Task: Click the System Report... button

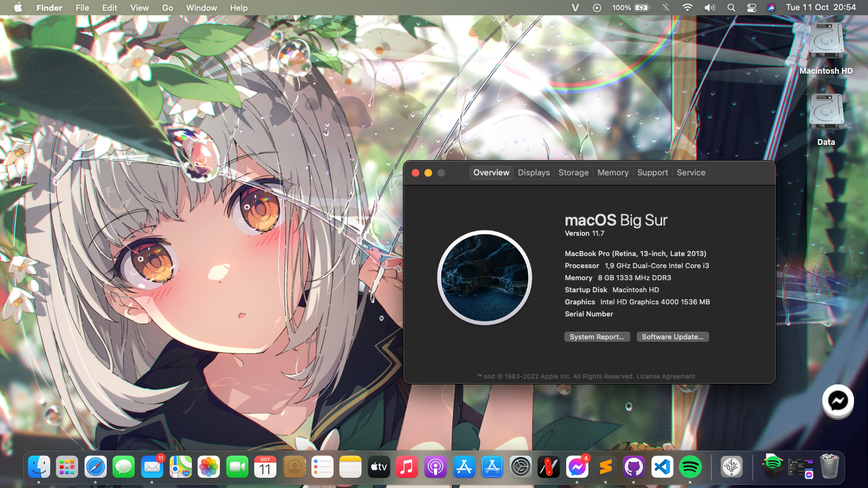Action: coord(597,337)
